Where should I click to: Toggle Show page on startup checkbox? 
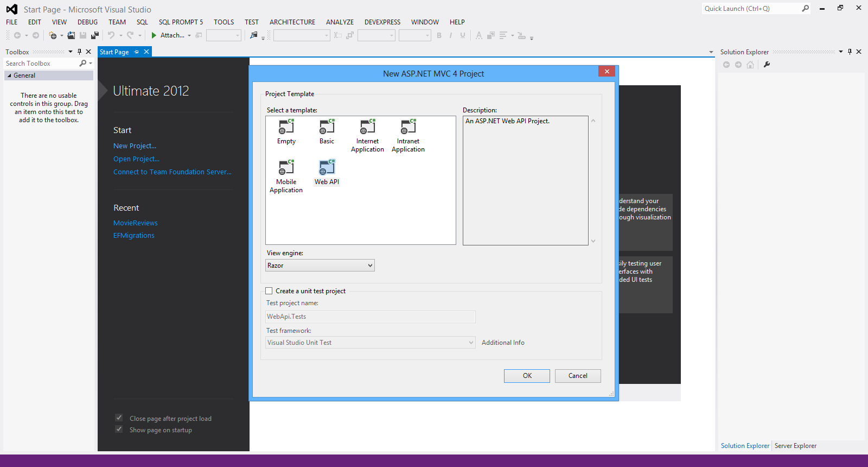119,429
